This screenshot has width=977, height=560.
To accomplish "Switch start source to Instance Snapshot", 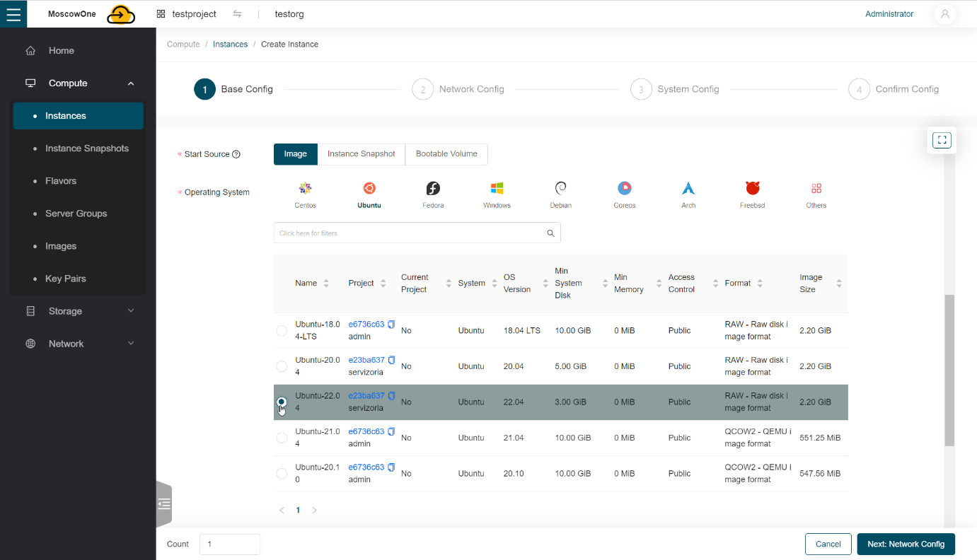I will tap(361, 154).
